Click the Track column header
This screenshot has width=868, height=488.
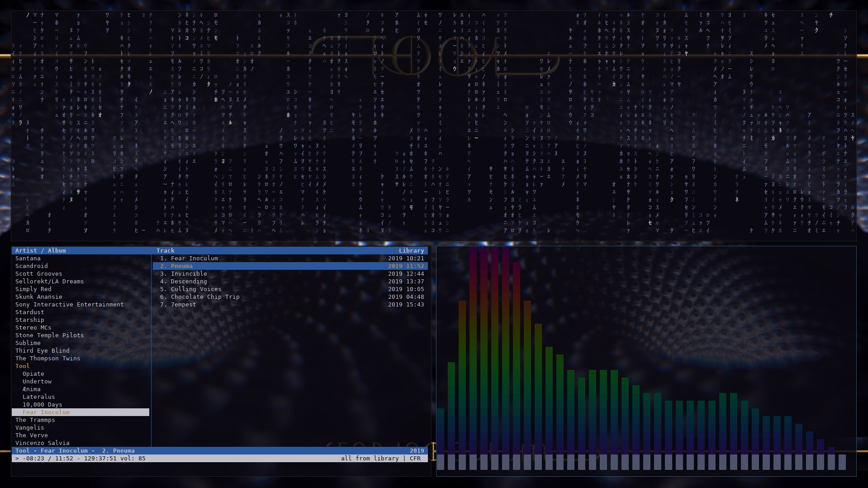165,251
